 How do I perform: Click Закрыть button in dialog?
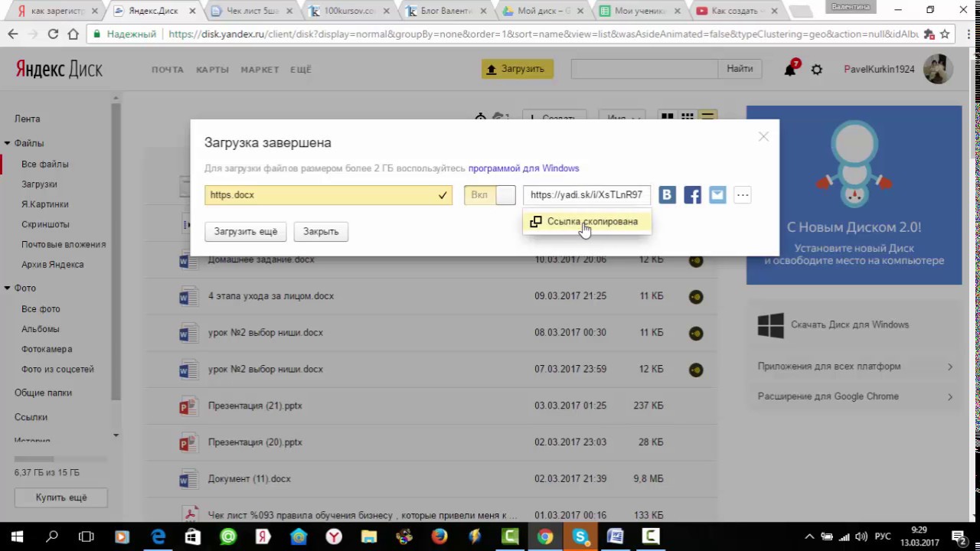pos(321,232)
